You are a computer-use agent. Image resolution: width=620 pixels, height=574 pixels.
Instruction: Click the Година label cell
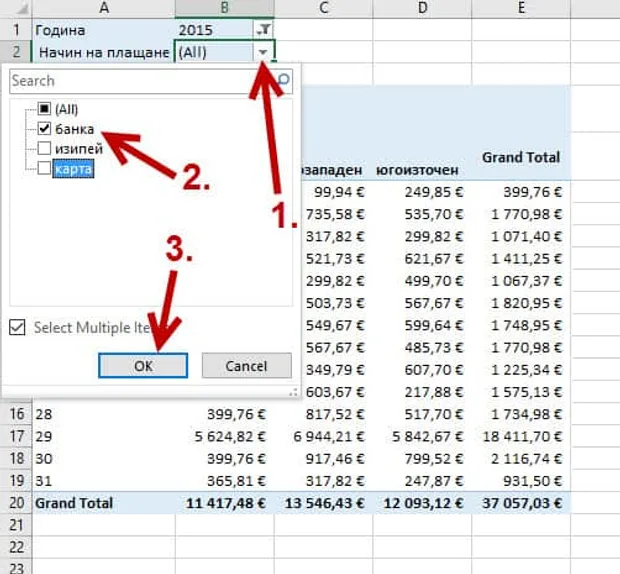pyautogui.click(x=104, y=30)
